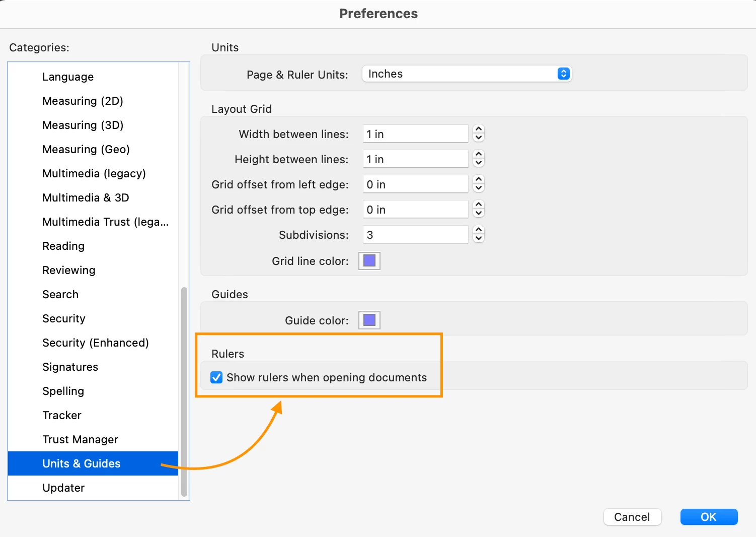The height and width of the screenshot is (537, 756).
Task: Open Grid line color swatch
Action: click(x=369, y=261)
